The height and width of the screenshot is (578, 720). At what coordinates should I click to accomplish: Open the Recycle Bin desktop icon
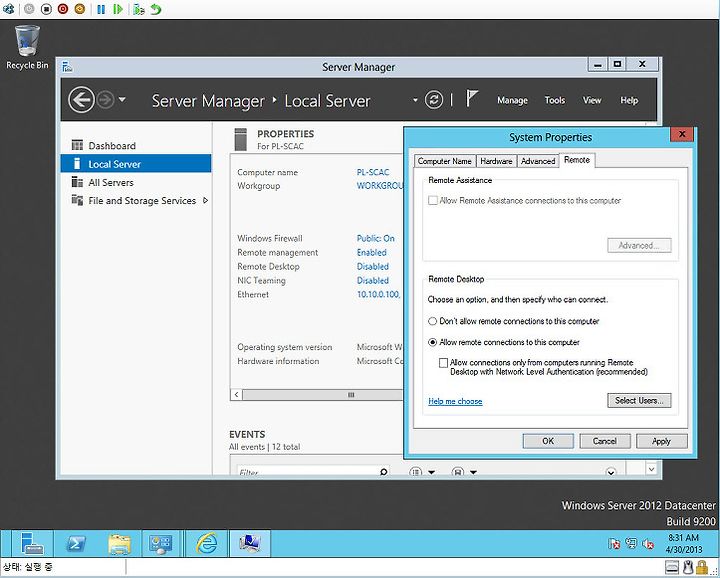tap(27, 47)
